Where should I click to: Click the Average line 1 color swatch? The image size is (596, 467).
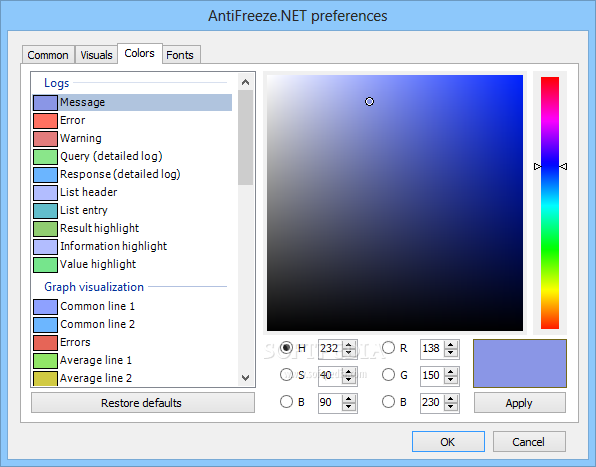(45, 361)
